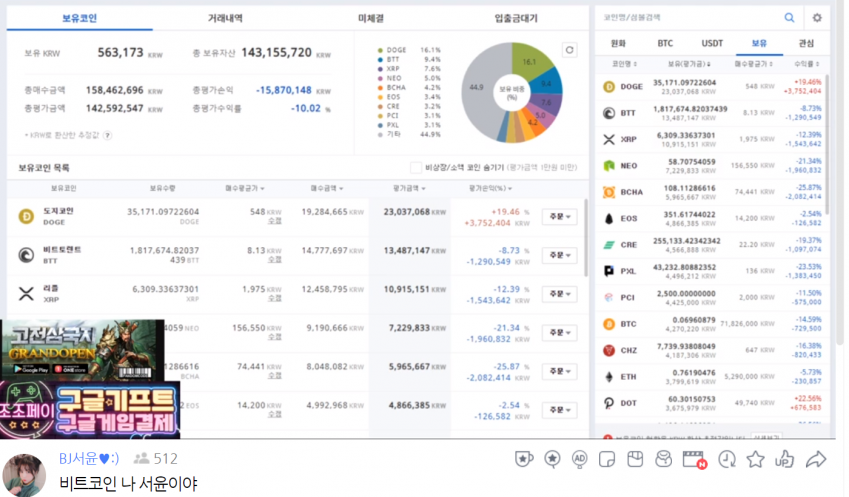The image size is (849, 497).
Task: Open the streamer profile avatar
Action: 24,475
